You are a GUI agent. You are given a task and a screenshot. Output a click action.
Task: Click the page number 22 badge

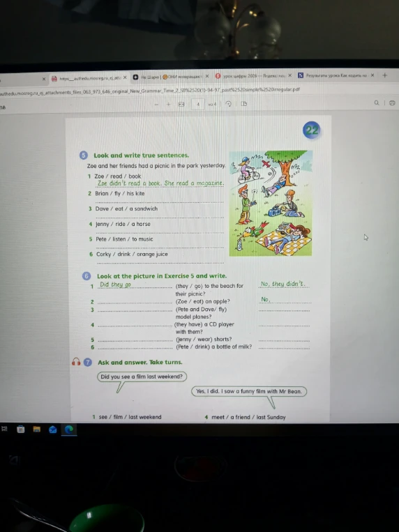point(311,130)
